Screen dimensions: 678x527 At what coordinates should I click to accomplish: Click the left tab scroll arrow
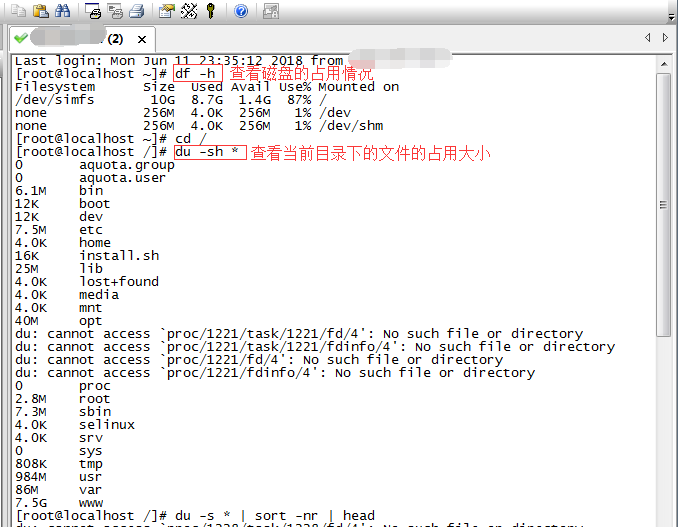(647, 38)
